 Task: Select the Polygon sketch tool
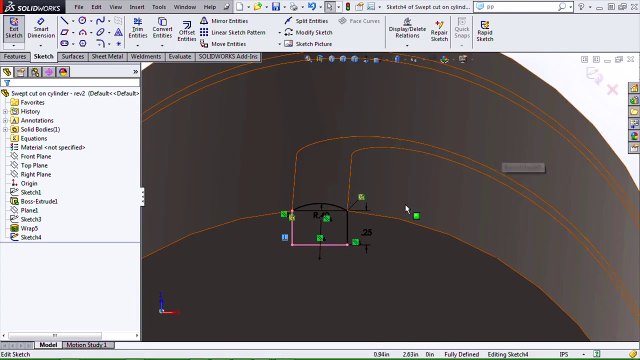[x=82, y=43]
